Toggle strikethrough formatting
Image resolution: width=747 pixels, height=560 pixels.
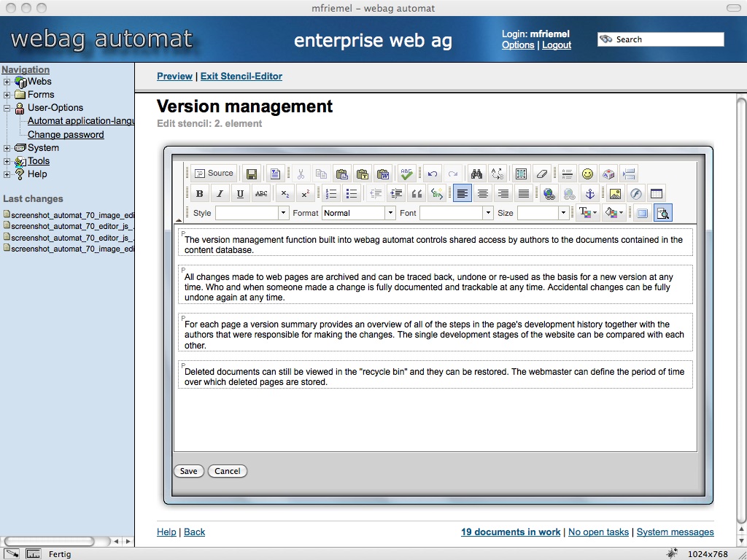tap(261, 193)
